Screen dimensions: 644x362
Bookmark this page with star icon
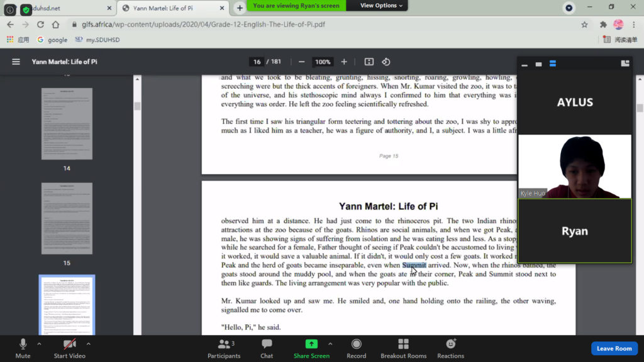(x=584, y=25)
